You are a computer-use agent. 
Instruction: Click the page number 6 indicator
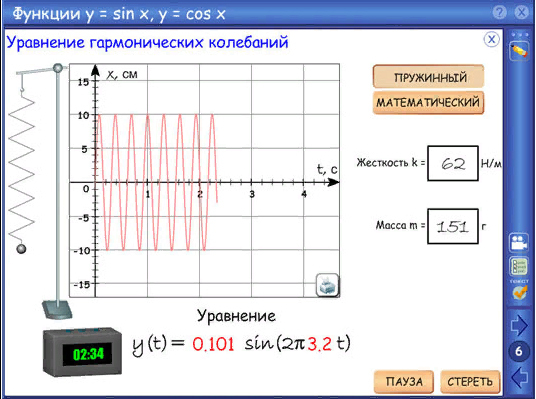(x=519, y=351)
